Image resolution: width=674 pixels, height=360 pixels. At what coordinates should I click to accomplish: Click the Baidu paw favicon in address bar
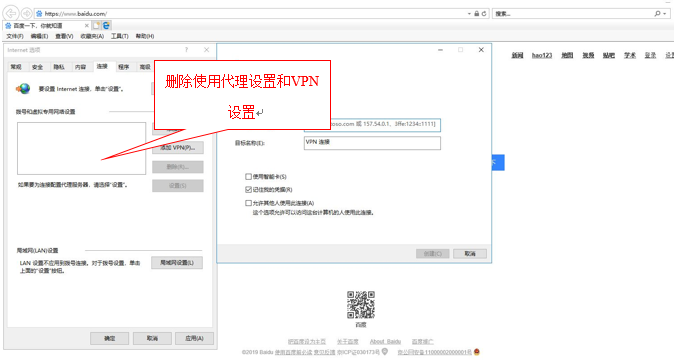pyautogui.click(x=39, y=14)
